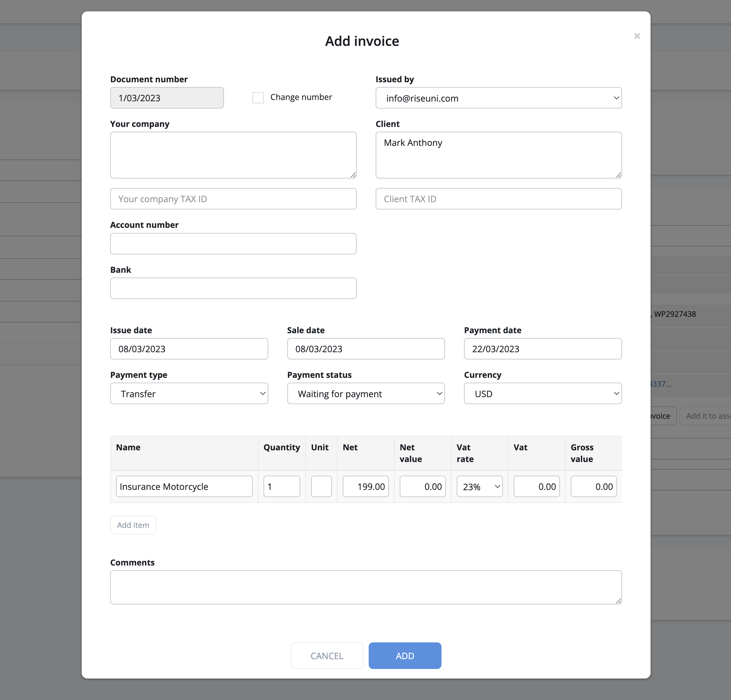Click into the Bank input field
Image resolution: width=731 pixels, height=700 pixels.
(233, 288)
